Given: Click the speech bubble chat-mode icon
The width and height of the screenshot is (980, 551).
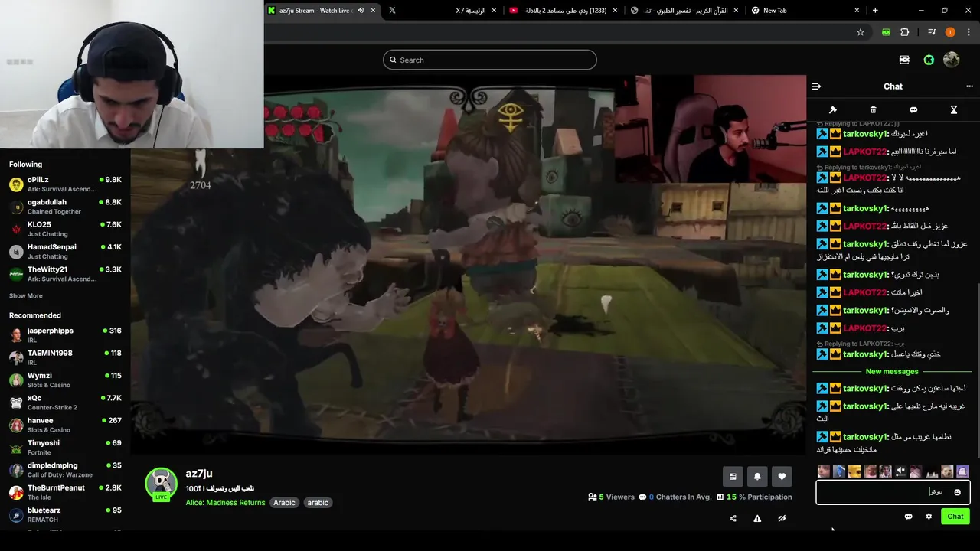Looking at the screenshot, I should point(913,110).
